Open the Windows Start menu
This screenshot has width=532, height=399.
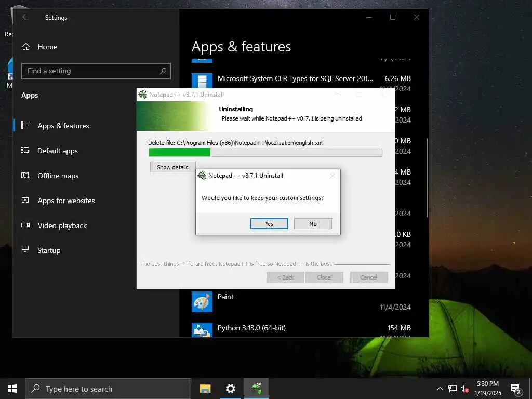pyautogui.click(x=12, y=389)
